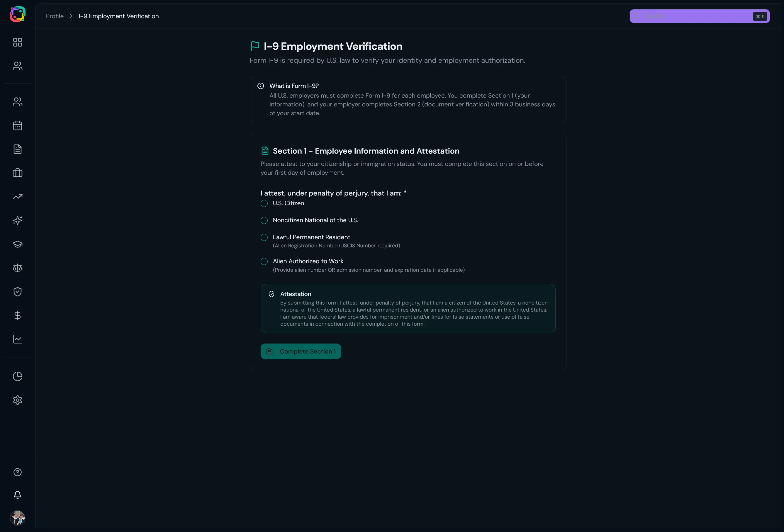Go to Profile in the breadcrumb
Screen dimensions: 784x532
coord(55,16)
